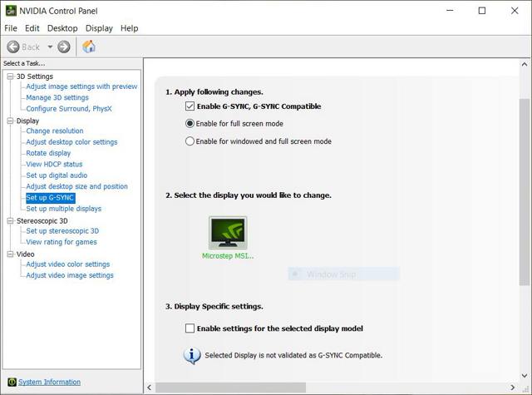Open Set up digital audio
532x395 pixels.
pos(57,175)
